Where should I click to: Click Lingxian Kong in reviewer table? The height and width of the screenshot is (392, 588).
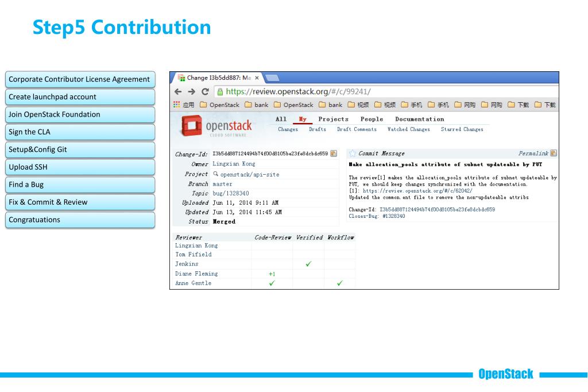click(x=196, y=245)
